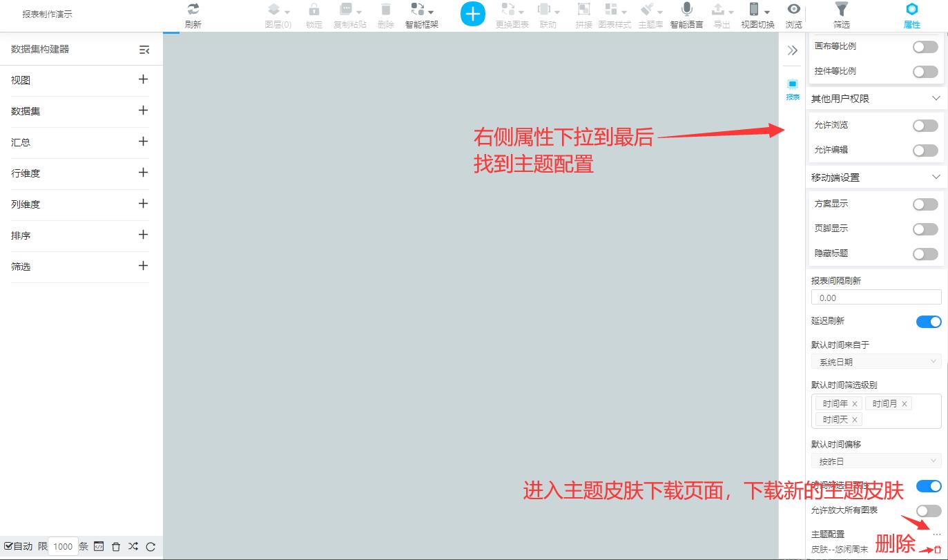Activate 智能语言 voice microphone icon
The height and width of the screenshot is (560, 948).
pos(686,10)
